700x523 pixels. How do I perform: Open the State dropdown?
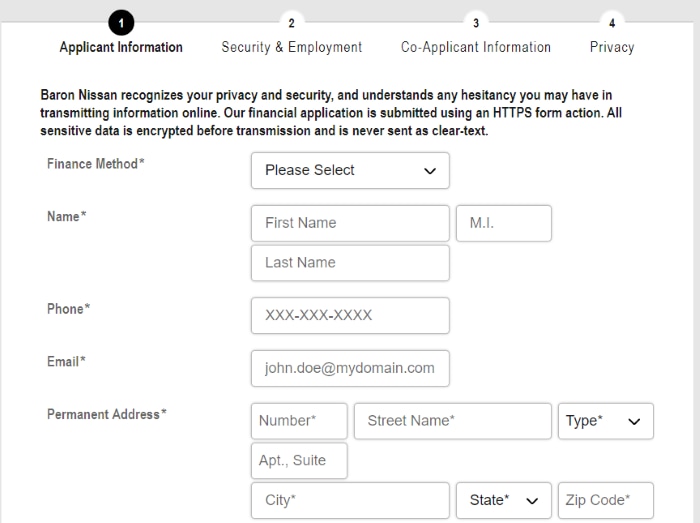coord(504,500)
